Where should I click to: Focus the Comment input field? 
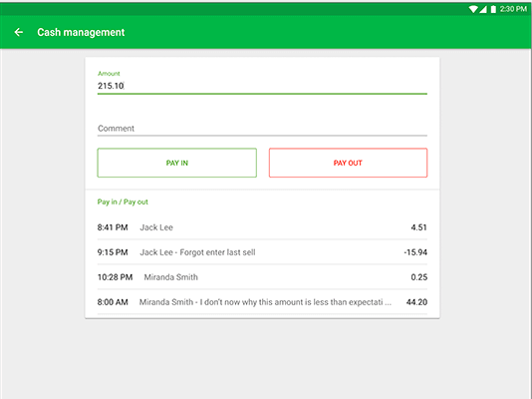click(262, 129)
